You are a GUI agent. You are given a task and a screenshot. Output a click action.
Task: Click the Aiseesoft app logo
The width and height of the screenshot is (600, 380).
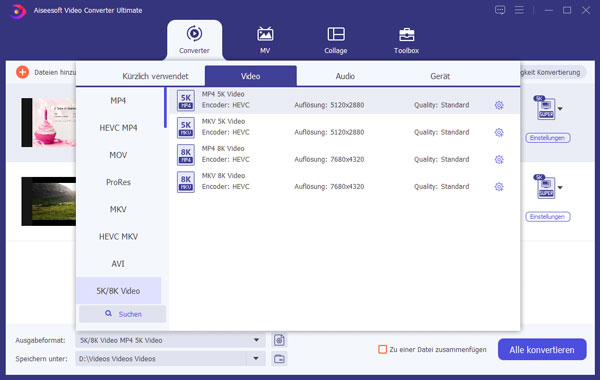pyautogui.click(x=18, y=11)
